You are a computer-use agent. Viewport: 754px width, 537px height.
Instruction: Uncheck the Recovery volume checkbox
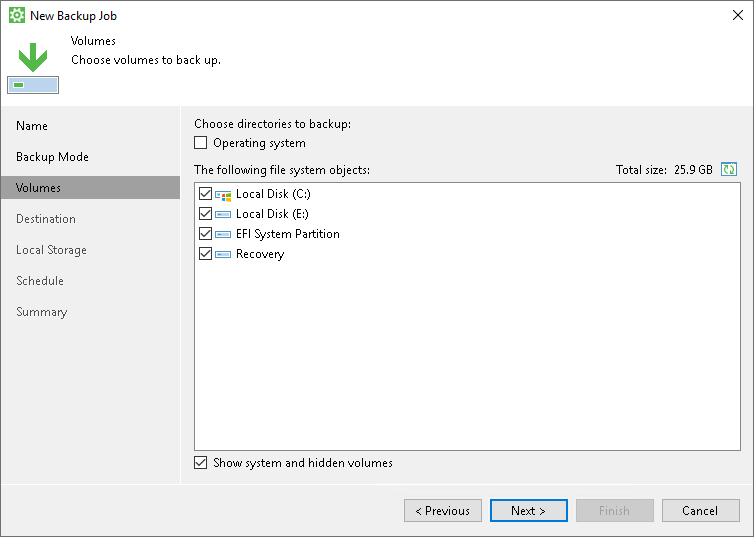205,253
